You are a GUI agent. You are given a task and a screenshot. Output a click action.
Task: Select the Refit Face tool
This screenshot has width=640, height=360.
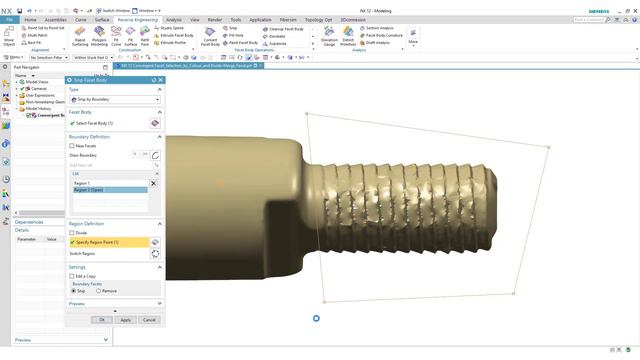tap(145, 36)
